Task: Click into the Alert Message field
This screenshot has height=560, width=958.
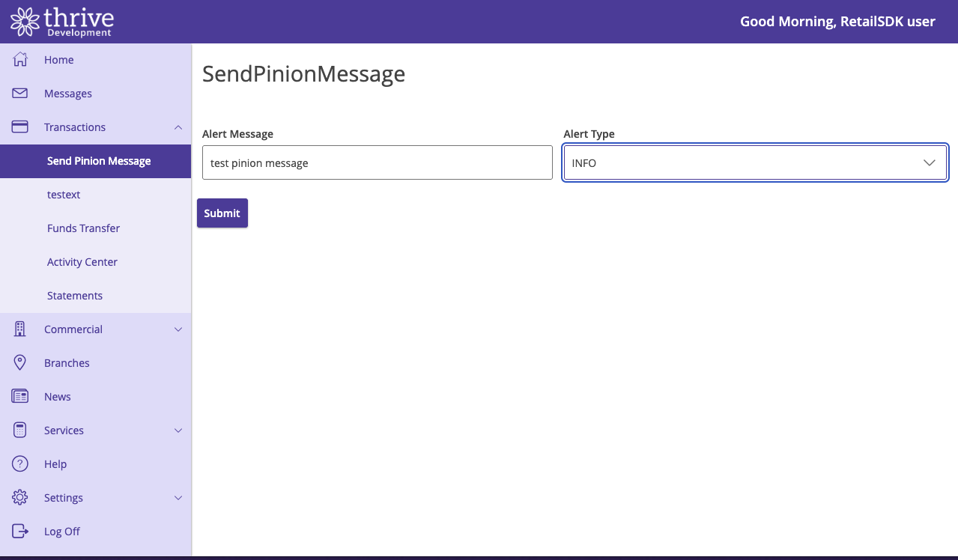Action: (377, 162)
